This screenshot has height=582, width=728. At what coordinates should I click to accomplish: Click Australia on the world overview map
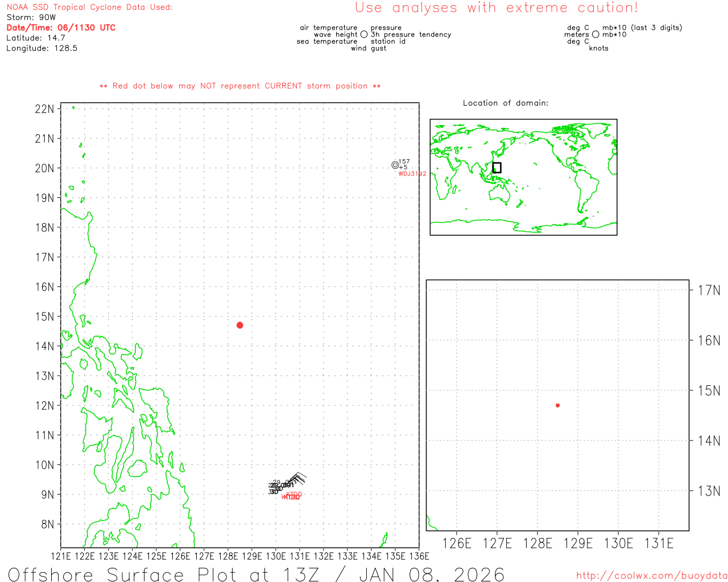point(501,194)
